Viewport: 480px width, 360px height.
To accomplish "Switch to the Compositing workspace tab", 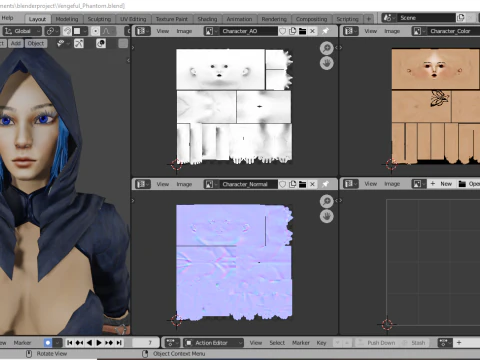I will pos(311,19).
